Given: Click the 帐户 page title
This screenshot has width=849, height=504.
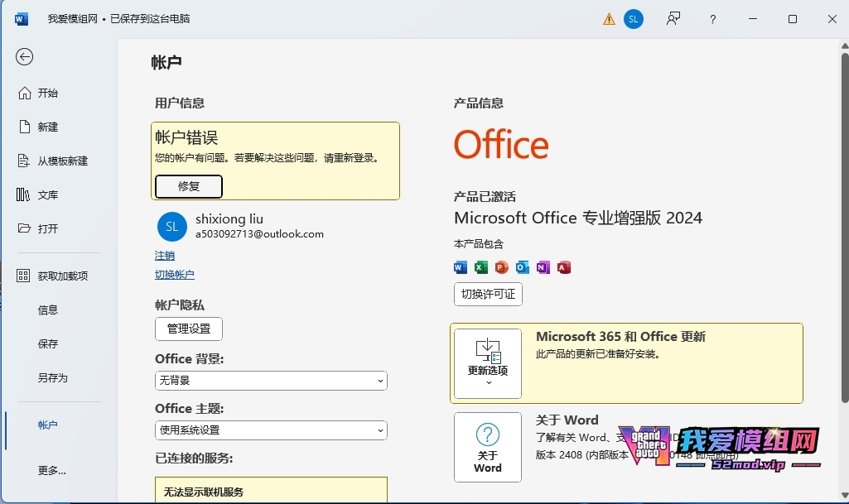Looking at the screenshot, I should point(166,63).
